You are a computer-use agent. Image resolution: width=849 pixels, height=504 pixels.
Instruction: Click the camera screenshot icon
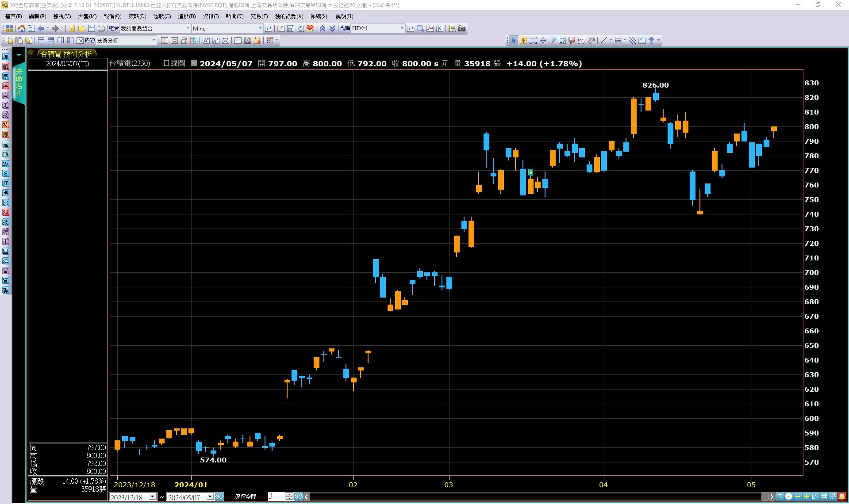click(x=462, y=28)
